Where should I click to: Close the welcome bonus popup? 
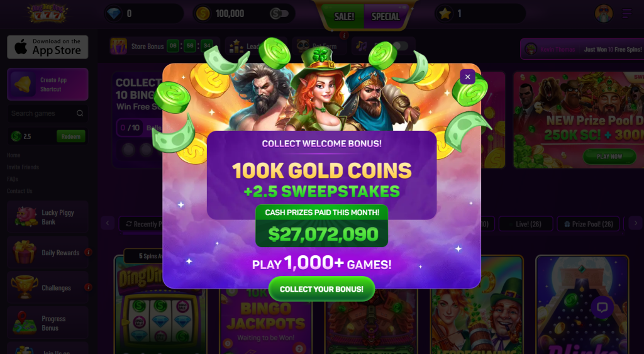[x=467, y=77]
